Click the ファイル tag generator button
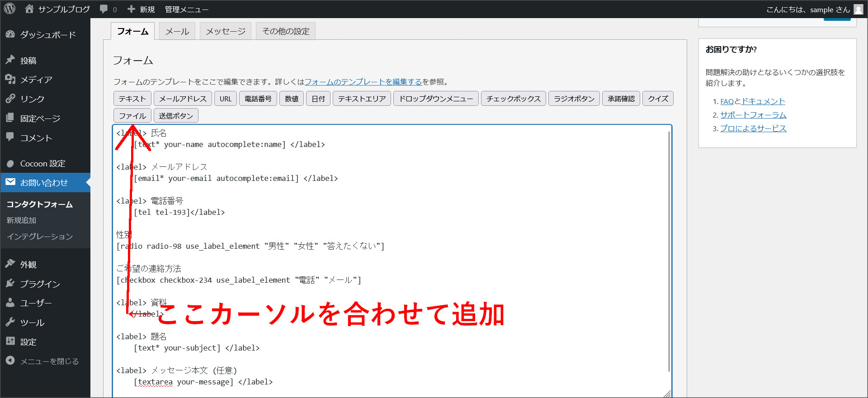 point(132,116)
